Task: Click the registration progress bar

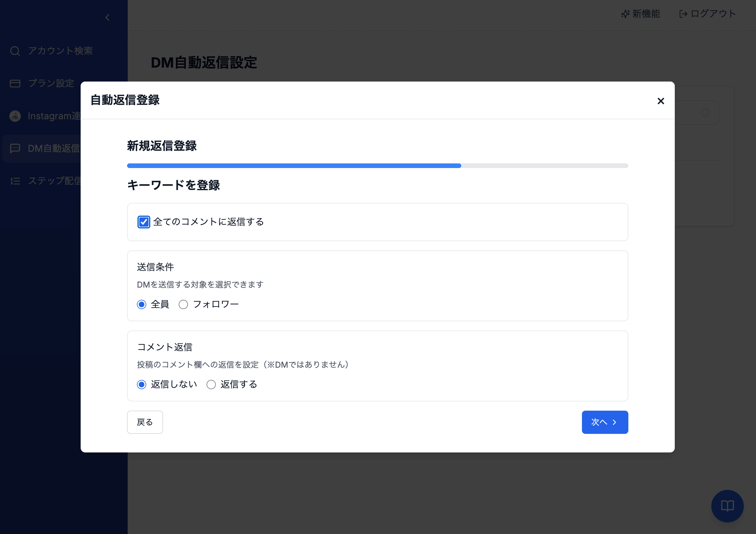Action: [377, 166]
